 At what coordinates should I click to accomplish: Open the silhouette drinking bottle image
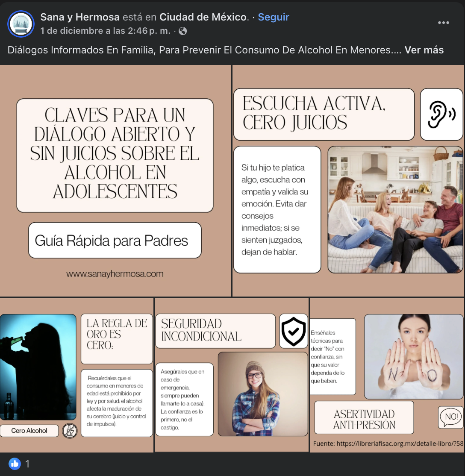point(38,367)
